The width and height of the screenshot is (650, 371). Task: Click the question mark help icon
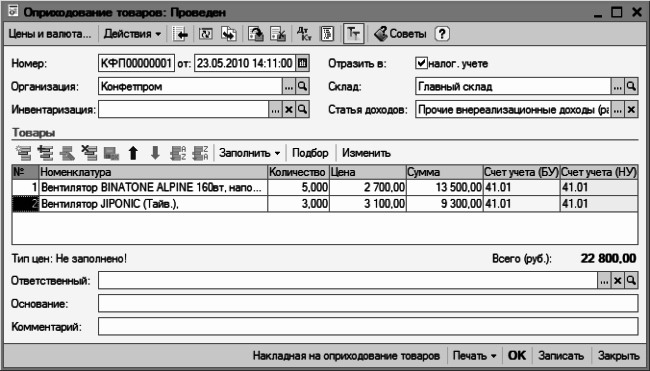[442, 34]
